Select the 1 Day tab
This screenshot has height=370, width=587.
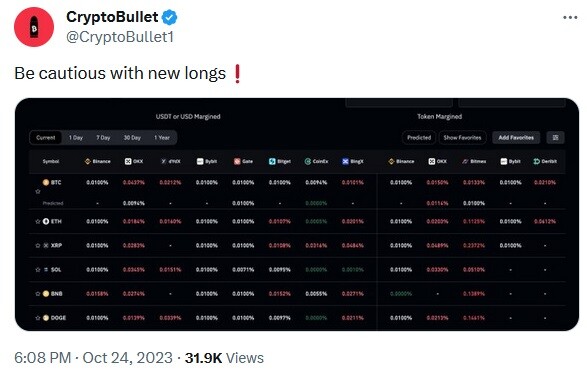76,137
